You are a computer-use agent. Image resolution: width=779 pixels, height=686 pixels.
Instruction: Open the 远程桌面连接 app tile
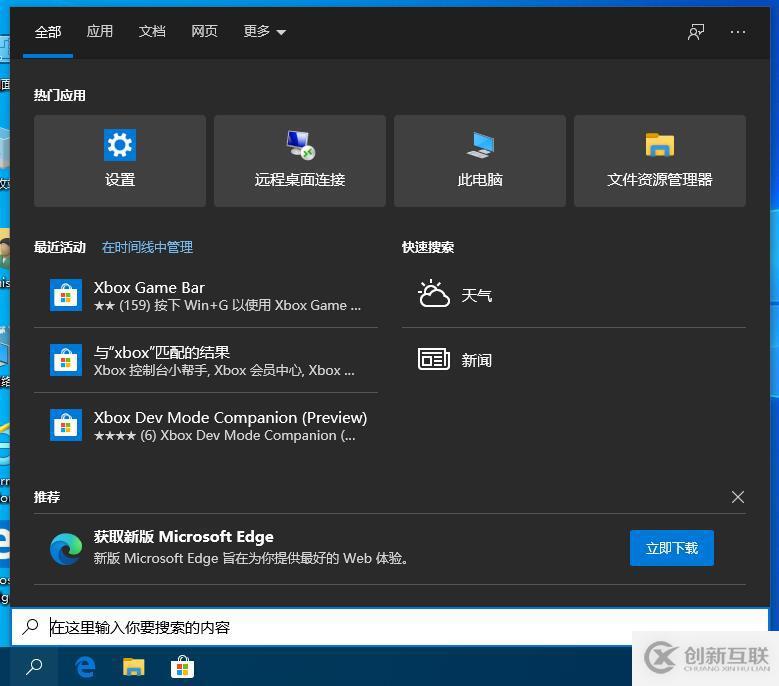300,160
